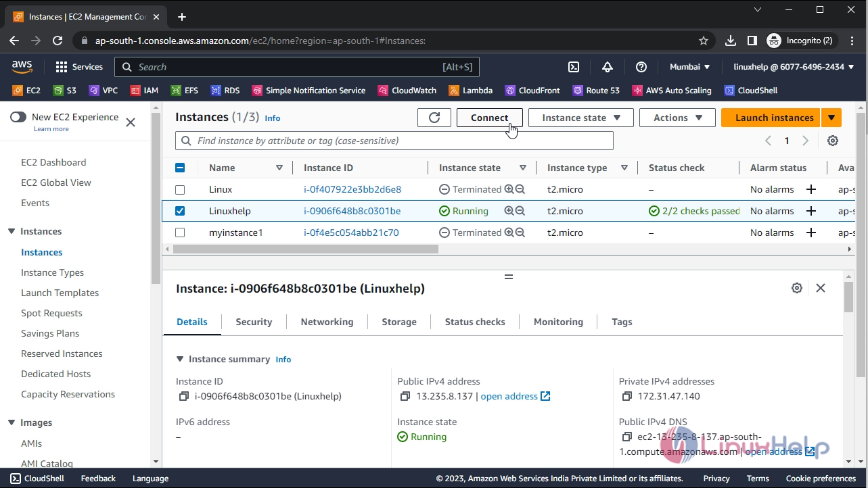Click the detail panel resize handle
The image size is (868, 488).
click(509, 276)
